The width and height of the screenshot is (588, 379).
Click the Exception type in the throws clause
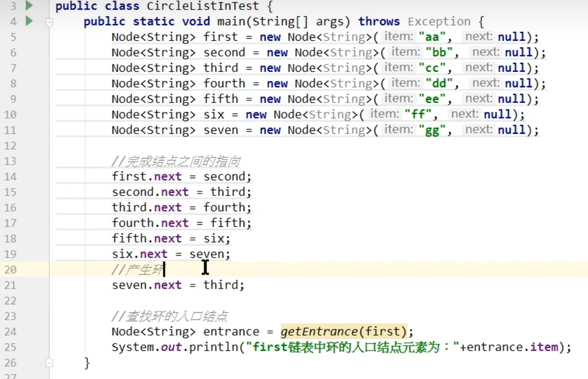pyautogui.click(x=438, y=21)
